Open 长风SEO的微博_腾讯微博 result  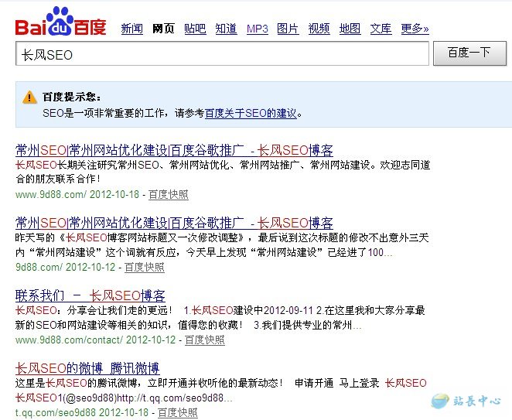(87, 368)
